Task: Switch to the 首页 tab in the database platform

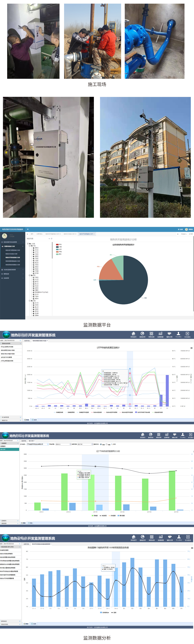Action: pyautogui.click(x=32, y=234)
